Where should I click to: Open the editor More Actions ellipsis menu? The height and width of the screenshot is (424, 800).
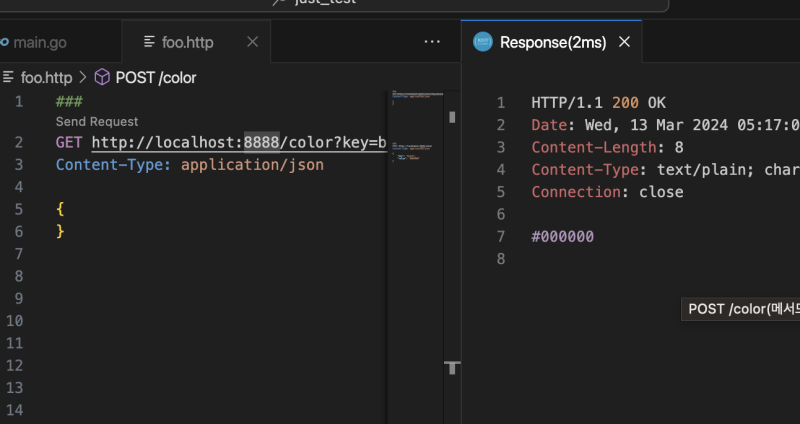click(432, 42)
